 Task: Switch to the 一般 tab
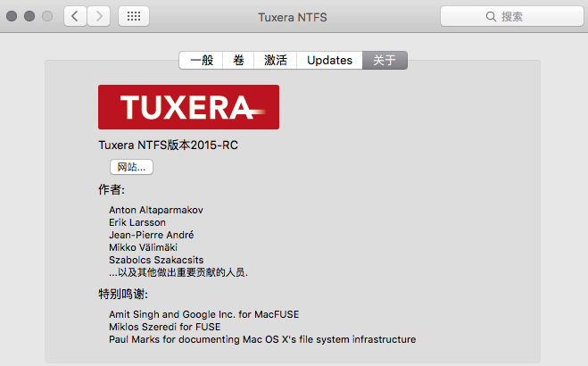click(x=202, y=60)
